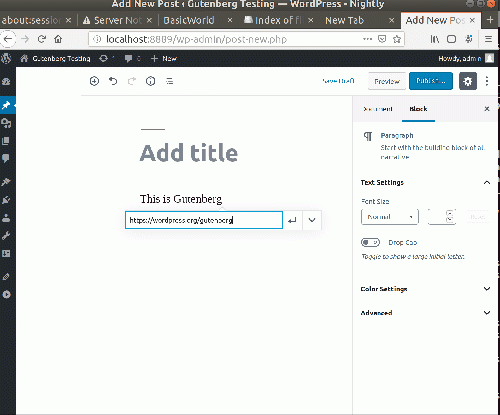Open the Comments icon in admin sidebar
This screenshot has height=415, width=500.
[6, 158]
